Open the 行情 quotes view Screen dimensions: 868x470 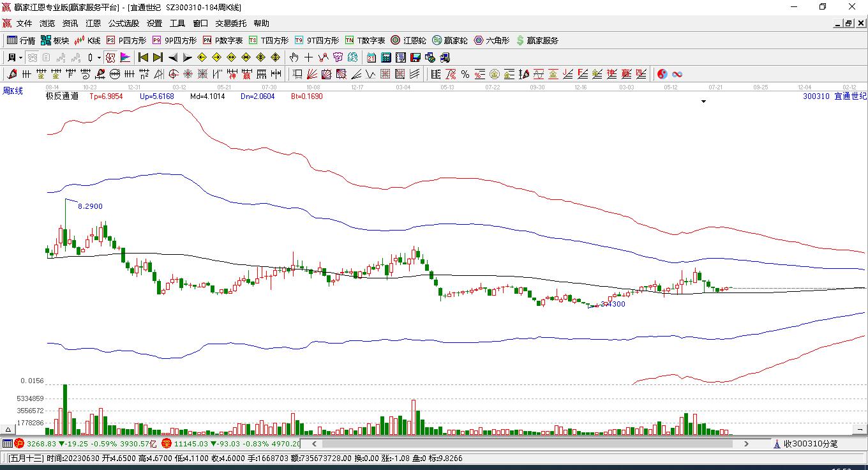21,40
